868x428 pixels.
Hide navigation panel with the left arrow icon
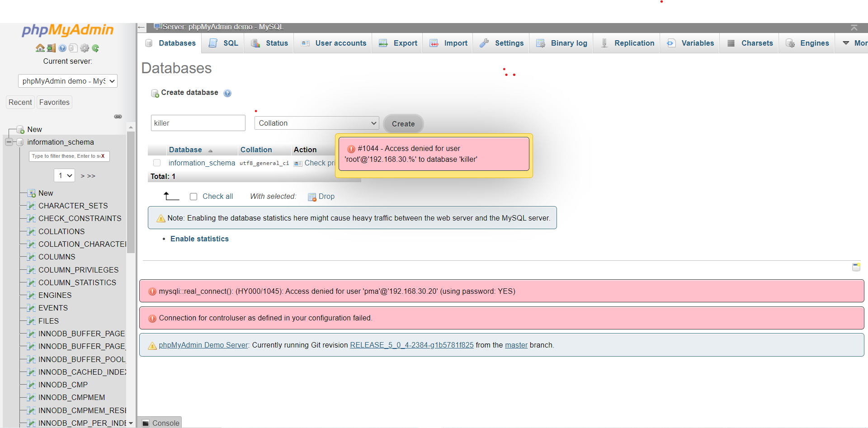(x=141, y=28)
